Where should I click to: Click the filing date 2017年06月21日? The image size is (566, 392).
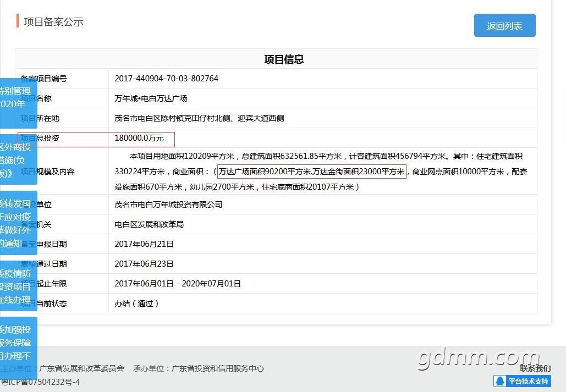tap(144, 244)
